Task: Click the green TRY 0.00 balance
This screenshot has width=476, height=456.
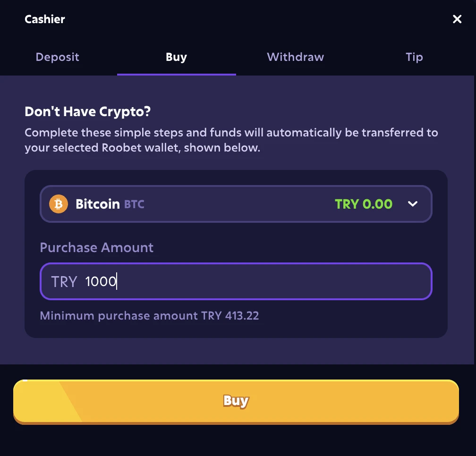Action: tap(364, 204)
